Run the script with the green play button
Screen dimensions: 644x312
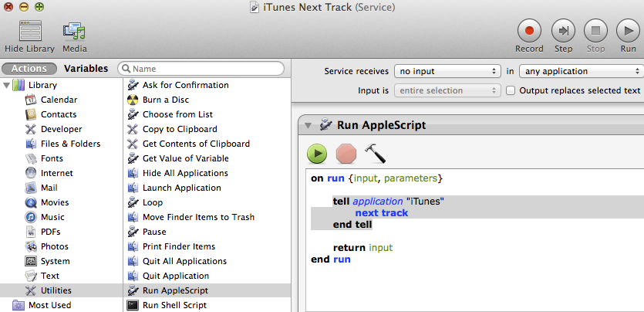click(317, 154)
